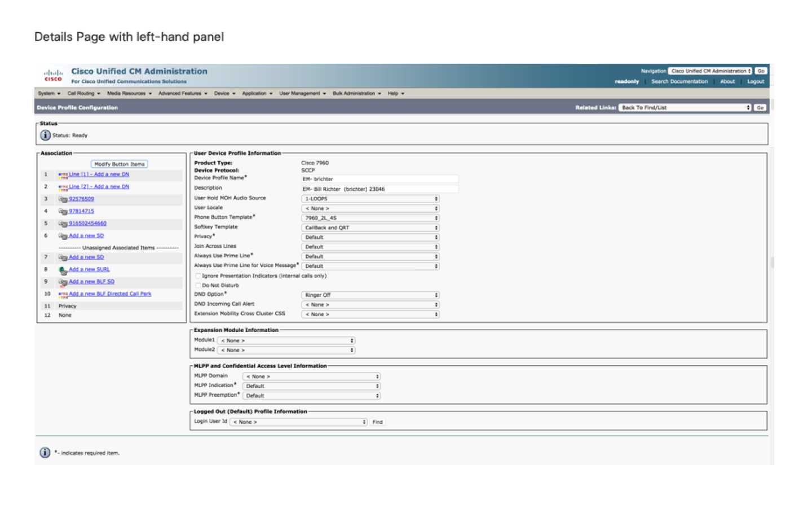Image resolution: width=812 pixels, height=508 pixels.
Task: Click the Status info icon beside Ready
Action: click(x=45, y=135)
